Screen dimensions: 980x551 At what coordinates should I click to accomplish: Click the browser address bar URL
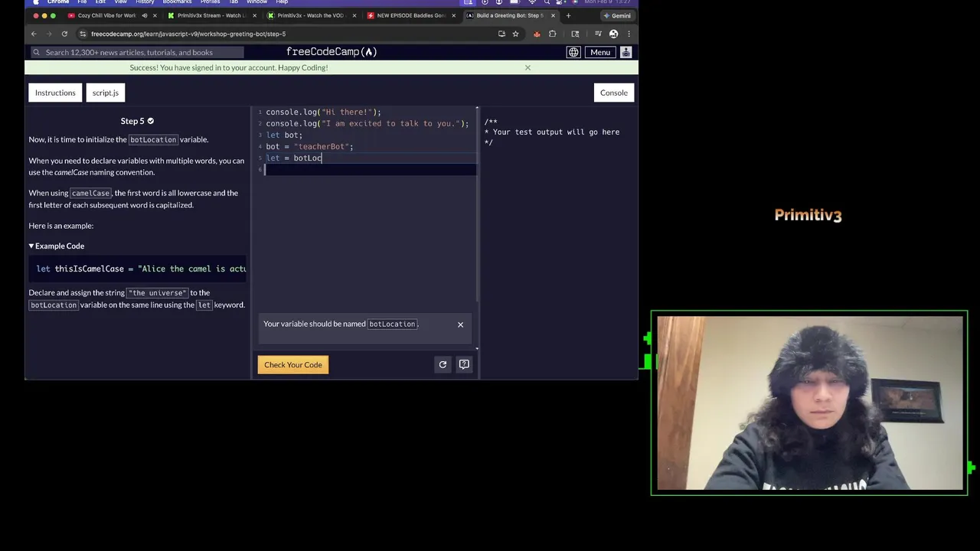[188, 34]
